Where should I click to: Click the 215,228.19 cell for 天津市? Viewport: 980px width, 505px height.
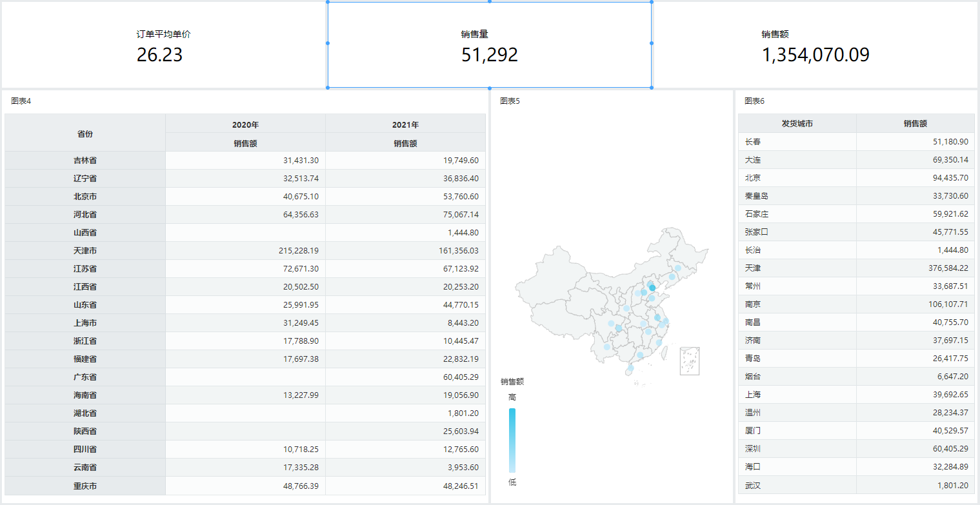(245, 250)
